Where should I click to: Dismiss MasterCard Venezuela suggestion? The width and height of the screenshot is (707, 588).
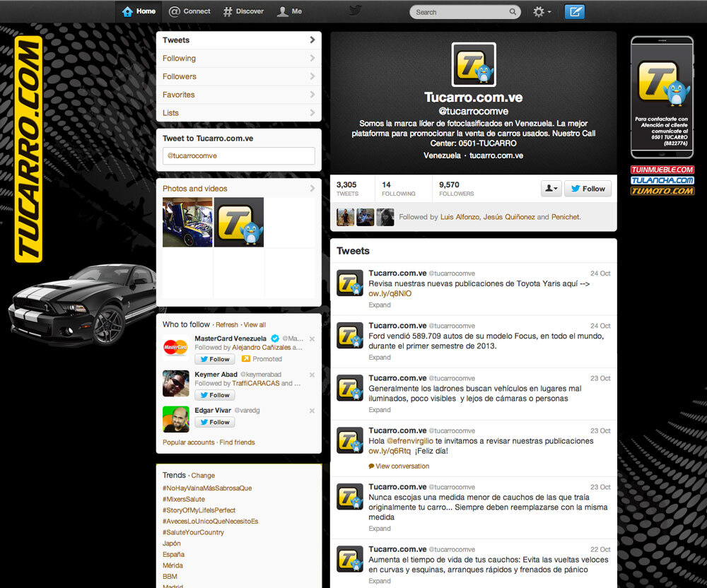click(312, 339)
